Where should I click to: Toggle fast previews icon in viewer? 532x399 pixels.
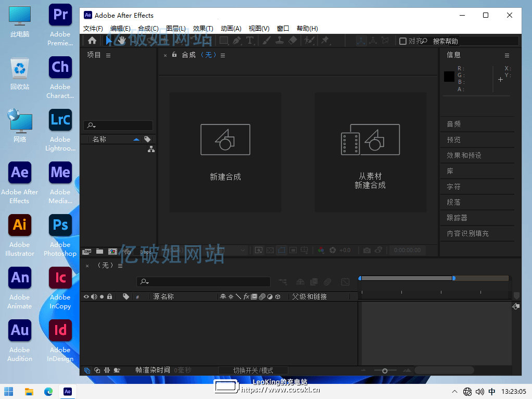(x=259, y=250)
